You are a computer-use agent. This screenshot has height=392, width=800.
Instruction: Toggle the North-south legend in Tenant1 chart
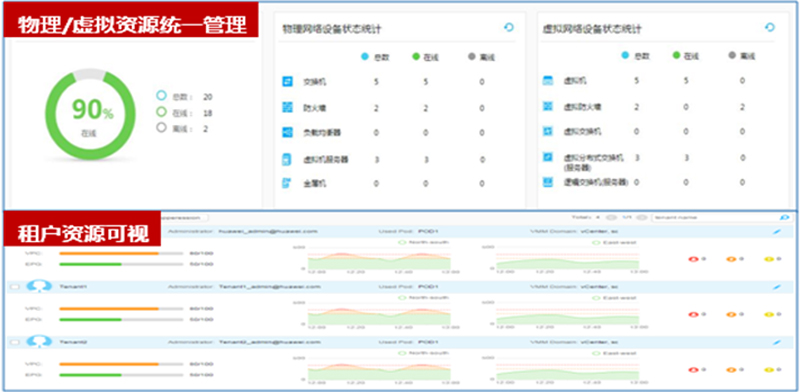click(x=420, y=298)
